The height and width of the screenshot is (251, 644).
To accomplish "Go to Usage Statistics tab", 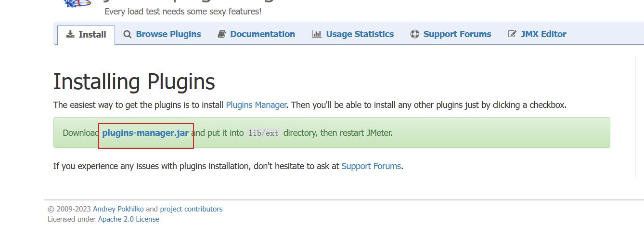I will (353, 34).
